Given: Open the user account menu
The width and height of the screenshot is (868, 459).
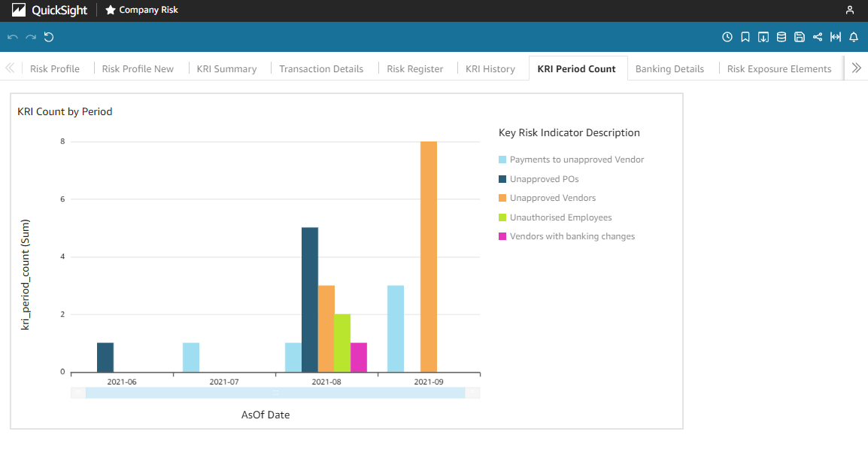Looking at the screenshot, I should tap(850, 11).
